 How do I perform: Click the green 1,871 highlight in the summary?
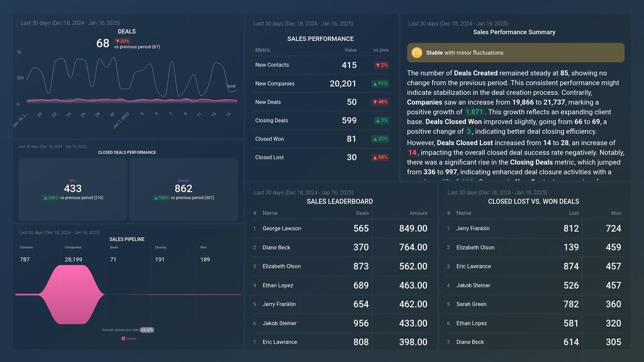474,112
